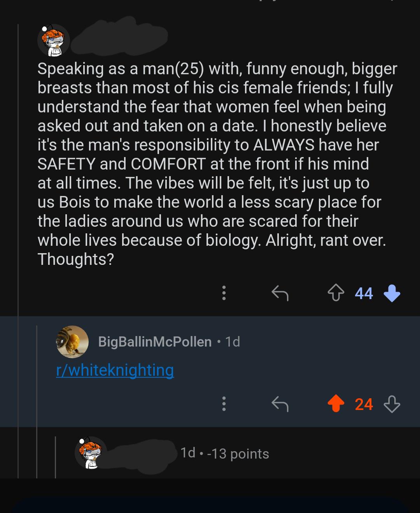This screenshot has width=420, height=513.
Task: Tap the Snoo avatar beside -13 points
Action: click(x=91, y=453)
